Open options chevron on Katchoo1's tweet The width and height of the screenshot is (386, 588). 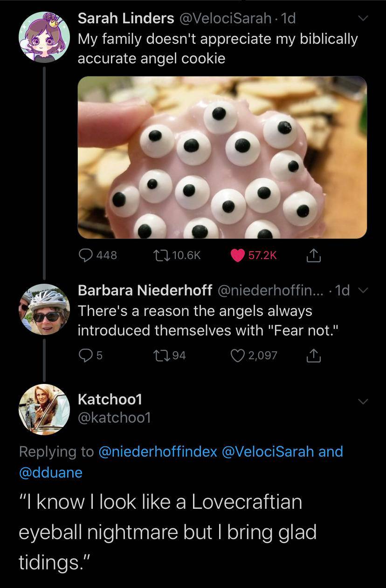click(362, 401)
